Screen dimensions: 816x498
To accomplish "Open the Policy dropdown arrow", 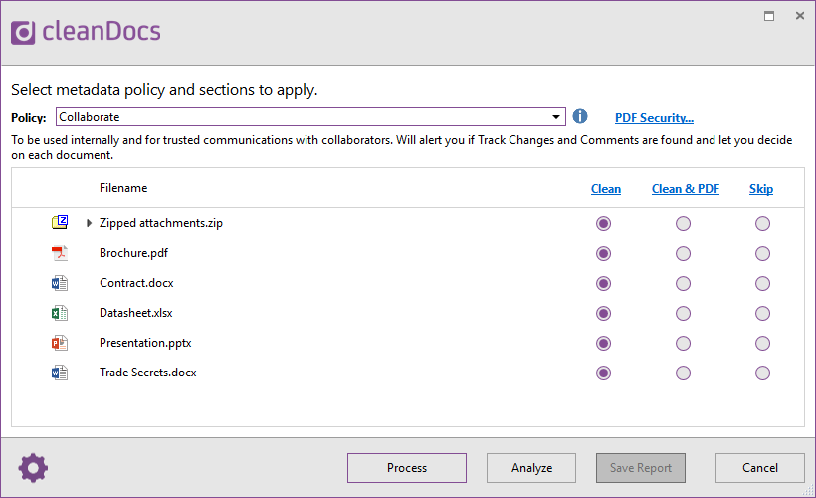I will click(x=556, y=117).
